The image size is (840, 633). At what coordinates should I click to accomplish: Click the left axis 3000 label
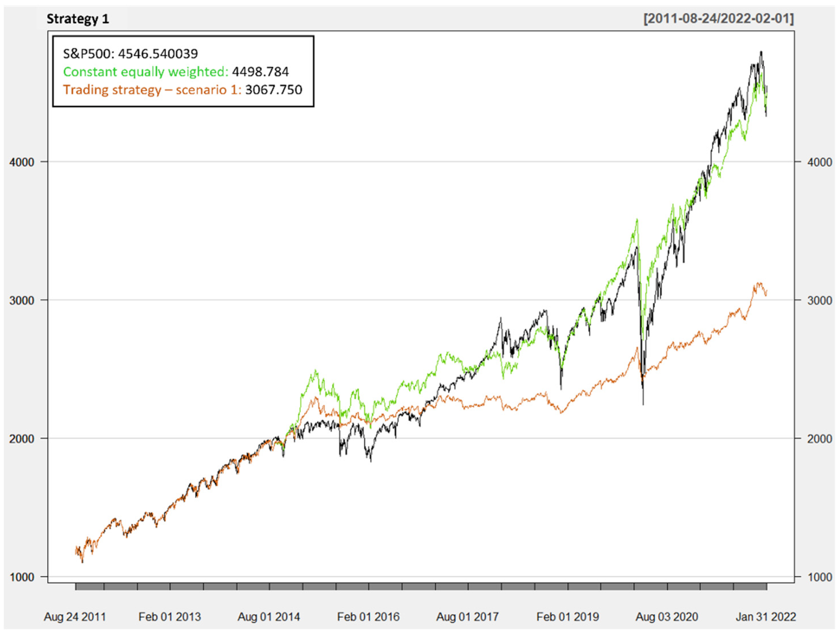22,300
